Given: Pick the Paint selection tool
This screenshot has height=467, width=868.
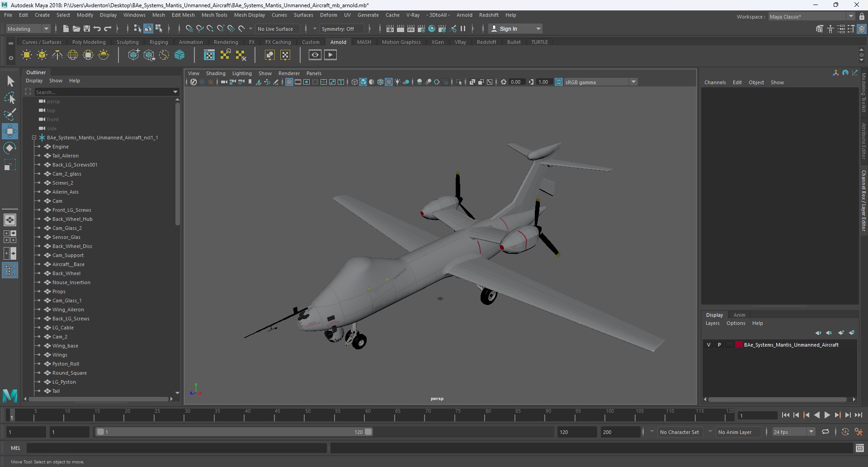Looking at the screenshot, I should pos(10,114).
